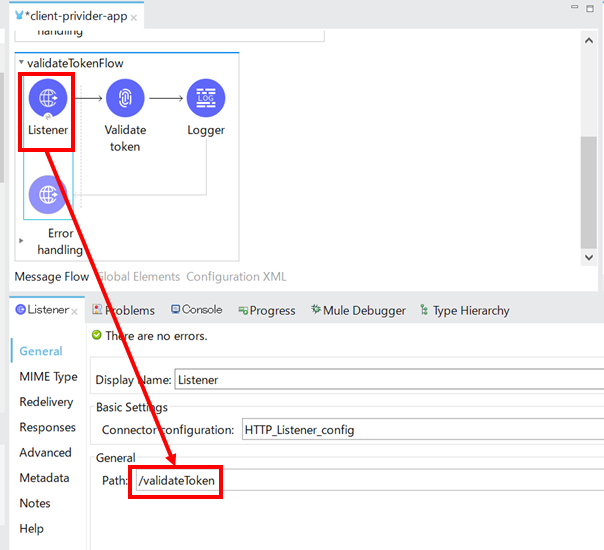Image resolution: width=604 pixels, height=550 pixels.
Task: Close the Listener properties tab
Action: (76, 311)
